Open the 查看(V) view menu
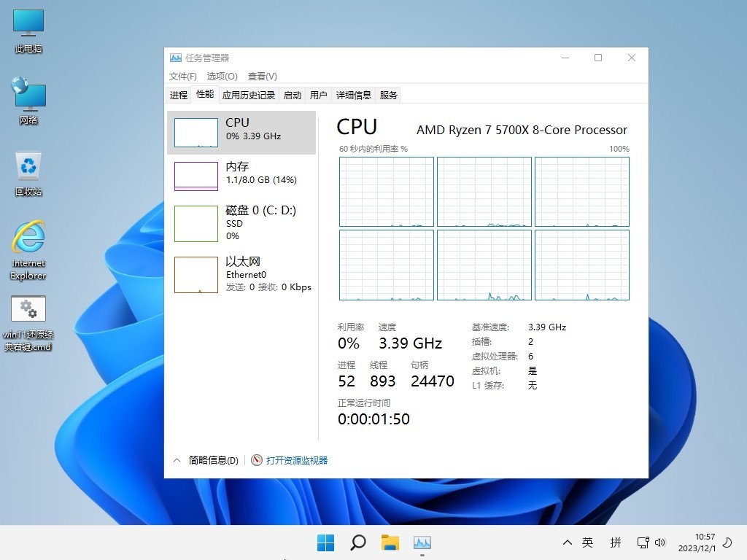 [263, 76]
